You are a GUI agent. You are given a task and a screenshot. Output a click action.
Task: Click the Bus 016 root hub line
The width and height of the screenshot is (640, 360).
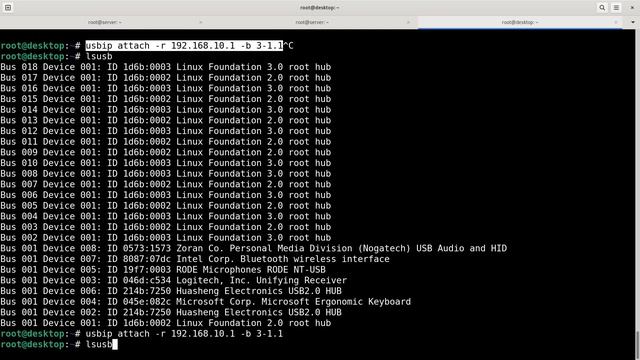(x=166, y=88)
